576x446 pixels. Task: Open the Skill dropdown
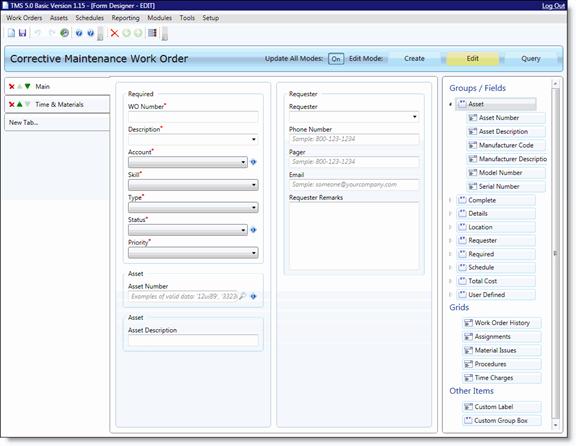(x=253, y=185)
